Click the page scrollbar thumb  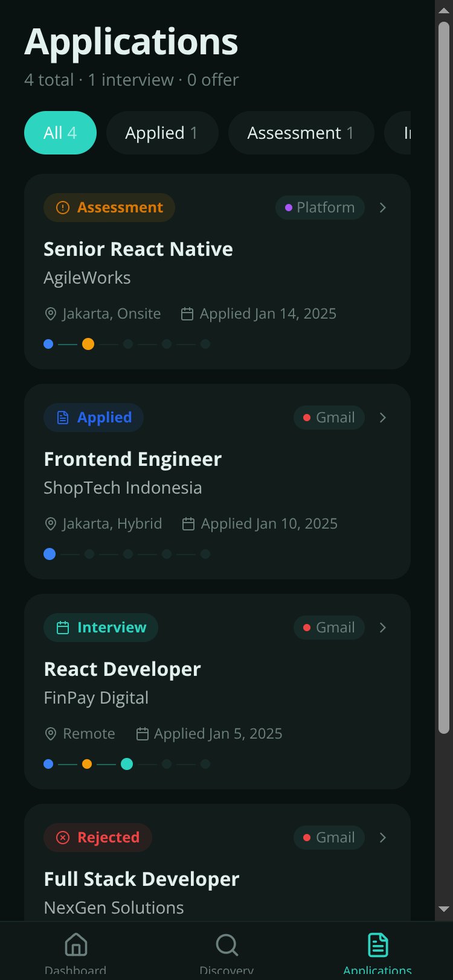(x=444, y=378)
